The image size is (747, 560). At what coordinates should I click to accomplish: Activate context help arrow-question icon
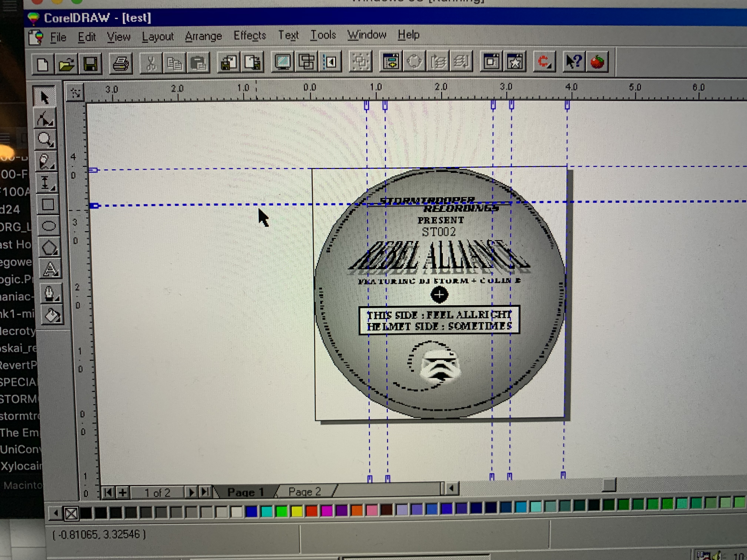574,61
